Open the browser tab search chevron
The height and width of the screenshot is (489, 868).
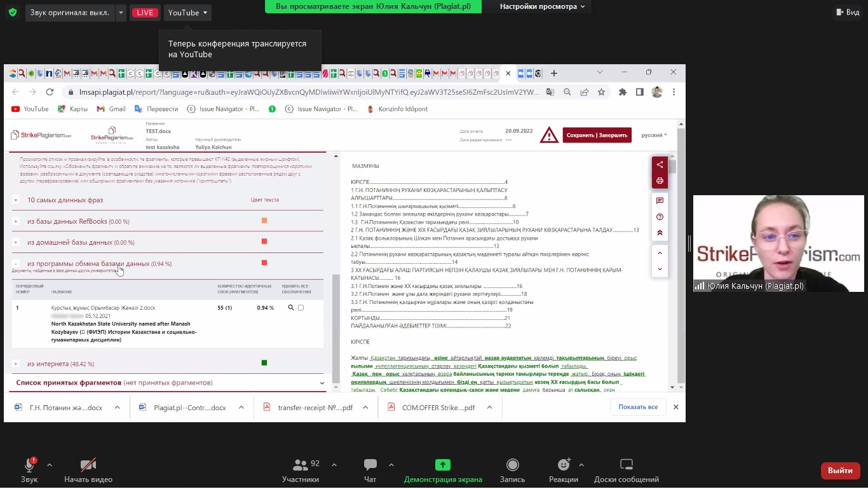tap(600, 72)
